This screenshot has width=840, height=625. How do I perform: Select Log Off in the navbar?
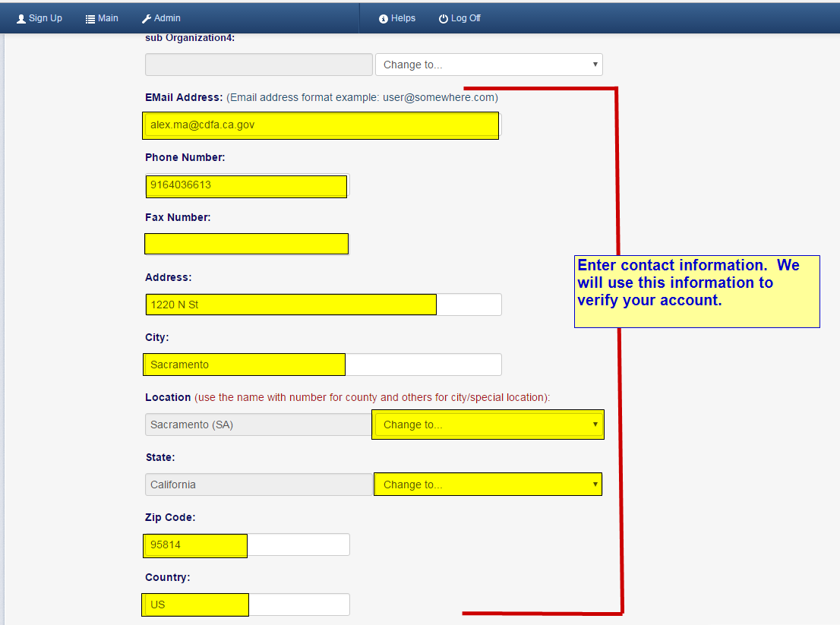click(459, 18)
